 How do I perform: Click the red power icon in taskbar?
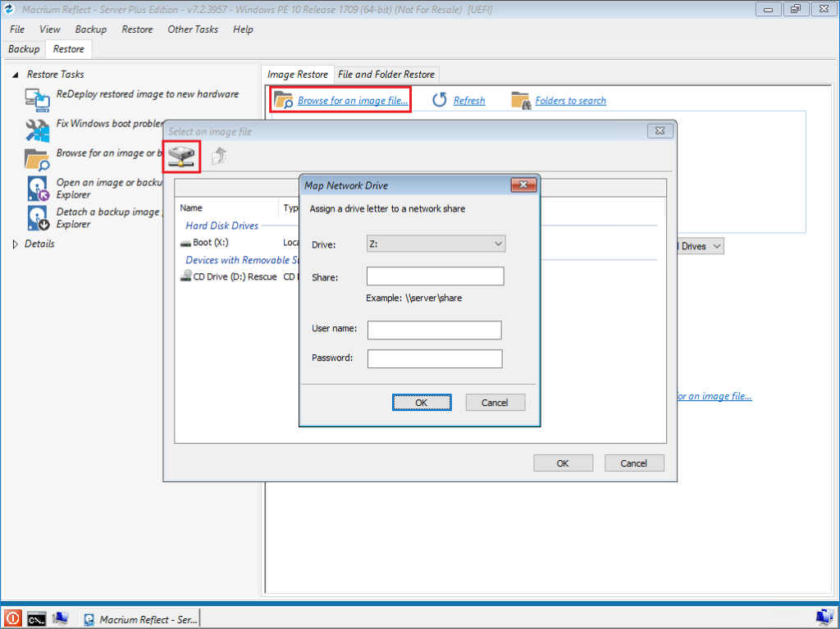tap(12, 618)
